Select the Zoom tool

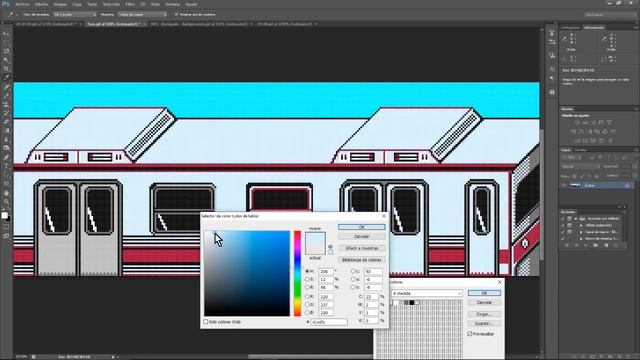click(6, 201)
